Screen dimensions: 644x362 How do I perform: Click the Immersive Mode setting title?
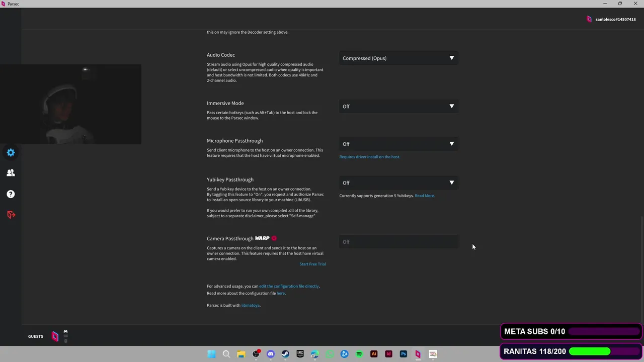click(x=225, y=103)
